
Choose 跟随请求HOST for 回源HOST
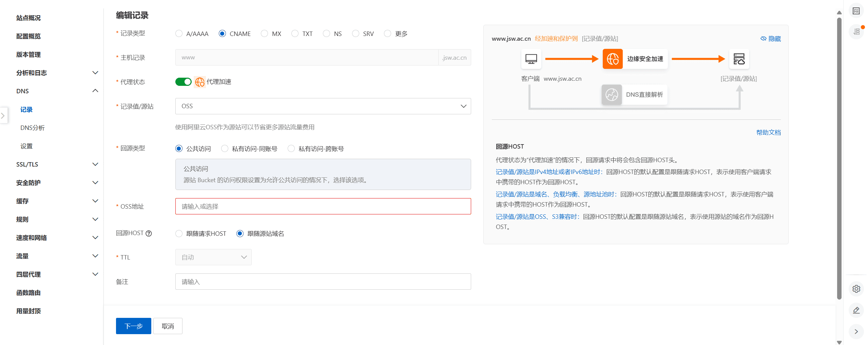179,233
